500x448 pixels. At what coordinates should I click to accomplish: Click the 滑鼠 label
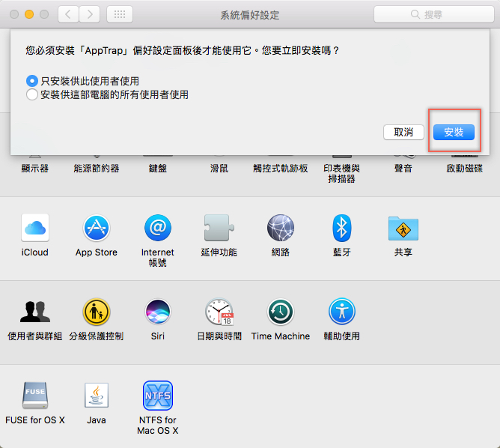219,168
